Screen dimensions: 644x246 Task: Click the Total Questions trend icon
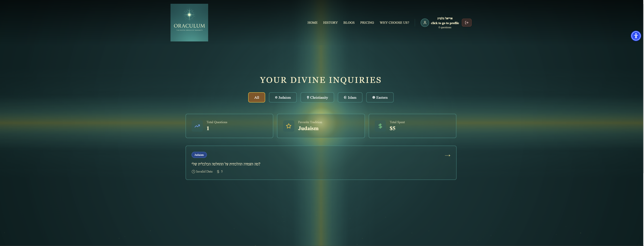click(197, 126)
